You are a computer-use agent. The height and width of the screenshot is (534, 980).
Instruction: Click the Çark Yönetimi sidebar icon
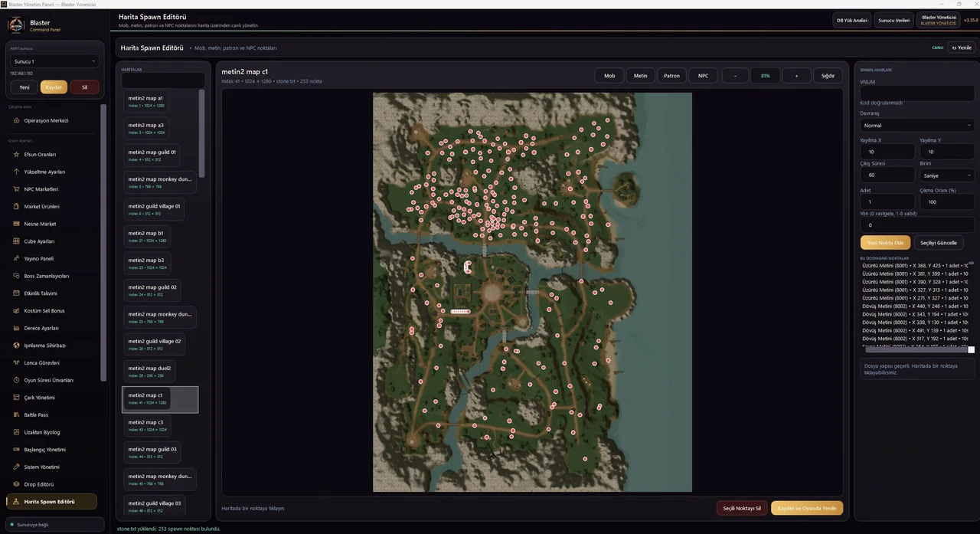[16, 398]
